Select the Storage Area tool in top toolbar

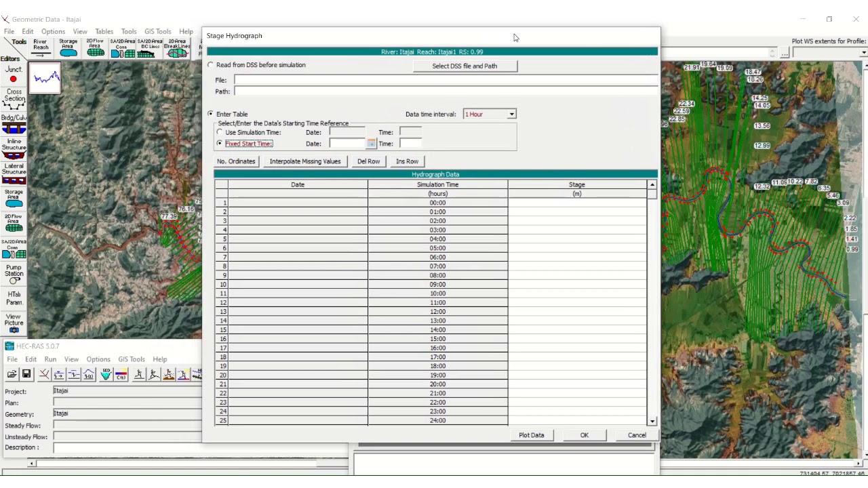tap(68, 48)
